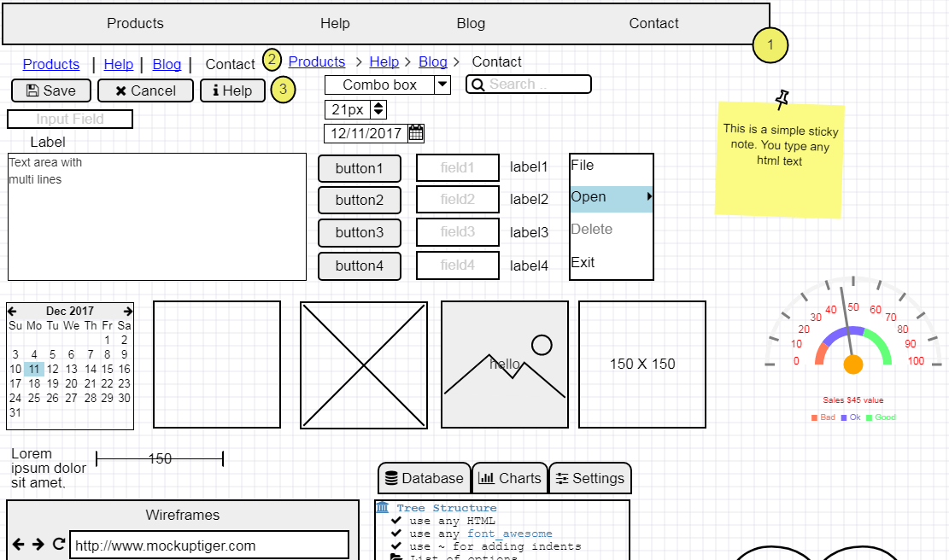Click the browser refresh icon

(59, 544)
